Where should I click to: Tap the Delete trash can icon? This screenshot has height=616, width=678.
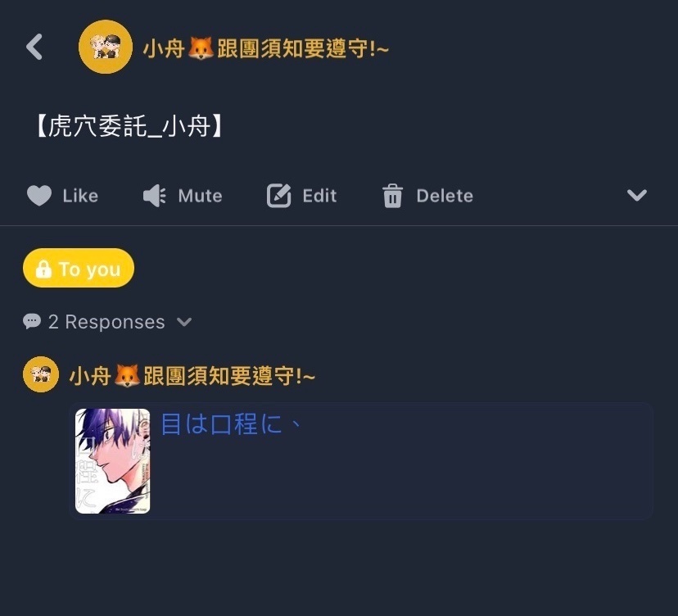[x=392, y=196]
